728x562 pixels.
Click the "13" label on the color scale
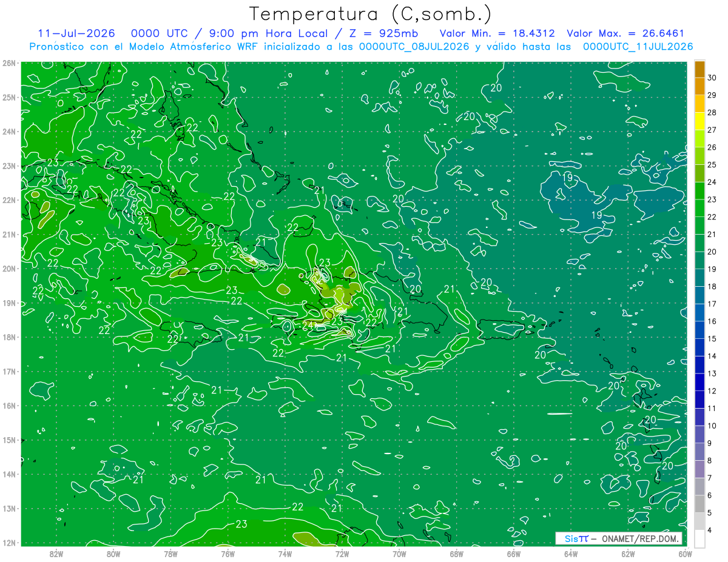click(712, 373)
